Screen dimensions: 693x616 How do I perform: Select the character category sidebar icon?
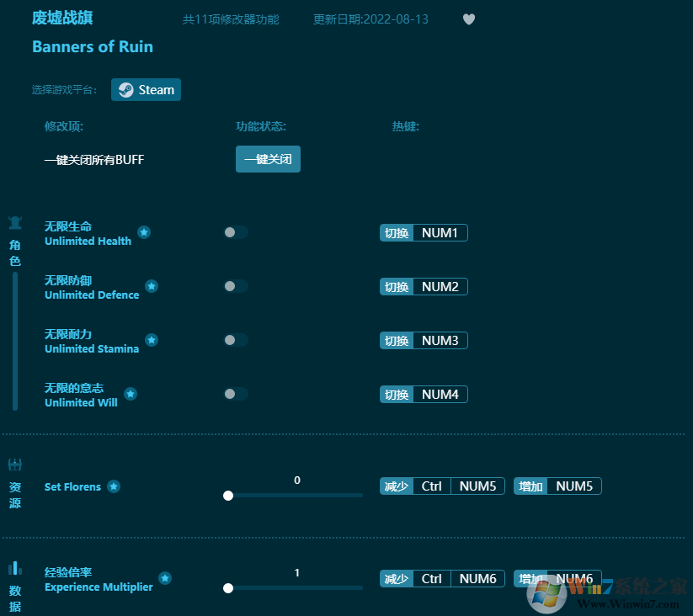pos(15,223)
